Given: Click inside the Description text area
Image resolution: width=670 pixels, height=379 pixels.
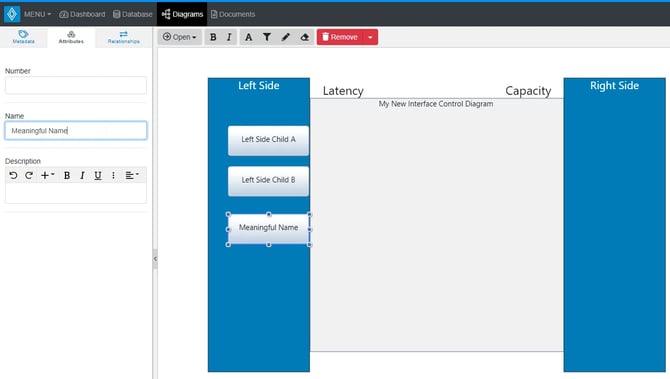Looking at the screenshot, I should point(76,193).
